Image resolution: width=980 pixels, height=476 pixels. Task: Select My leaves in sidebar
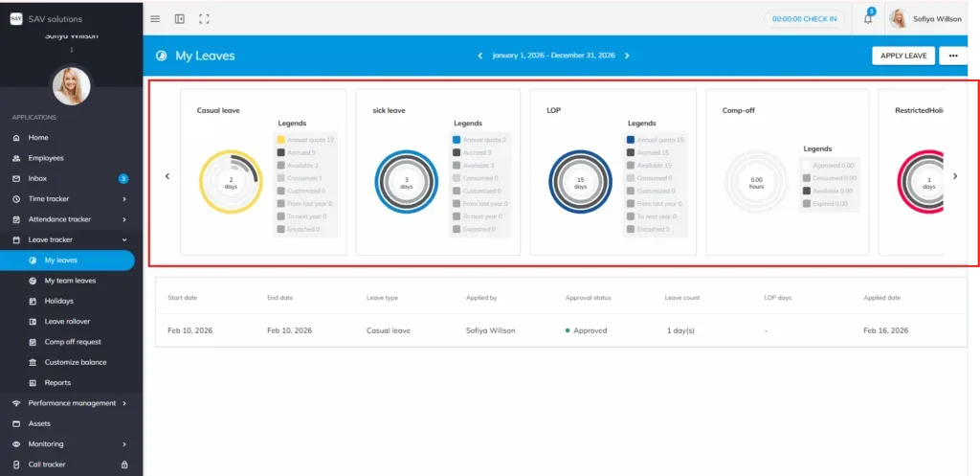[67, 261]
